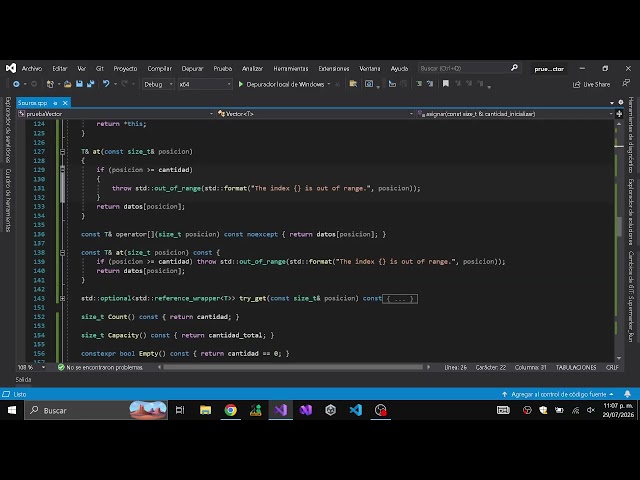Image resolution: width=640 pixels, height=480 pixels.
Task: Open the Ayuda menu
Action: 399,69
